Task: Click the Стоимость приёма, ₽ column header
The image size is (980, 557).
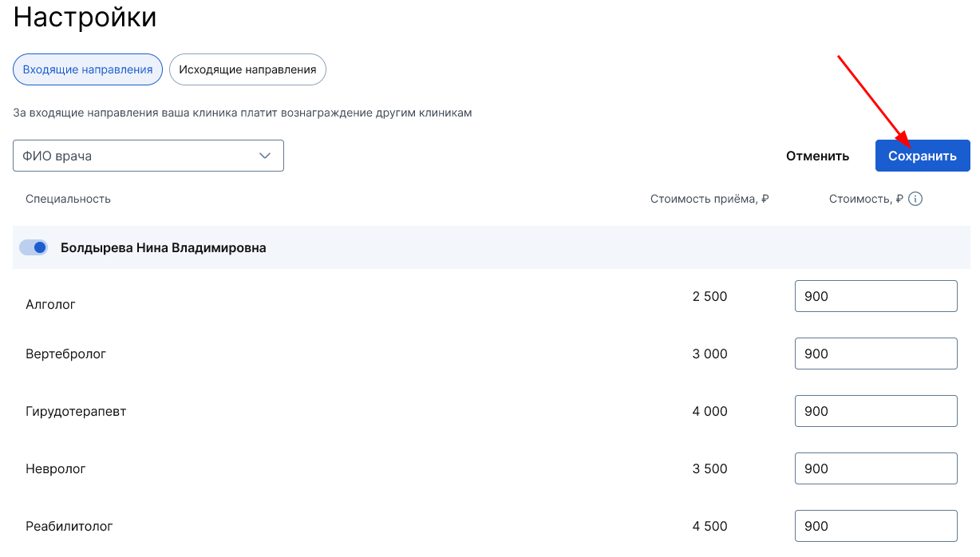Action: (x=709, y=199)
